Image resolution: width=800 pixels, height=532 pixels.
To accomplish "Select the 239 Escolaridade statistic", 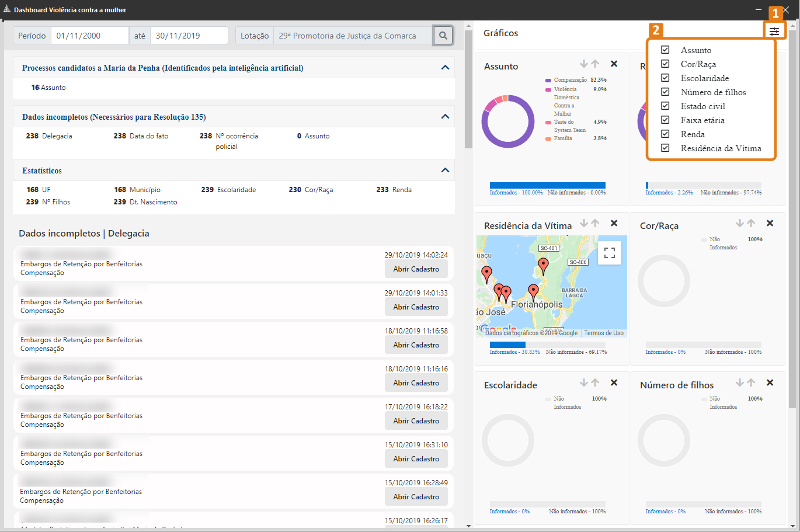I will [x=228, y=190].
